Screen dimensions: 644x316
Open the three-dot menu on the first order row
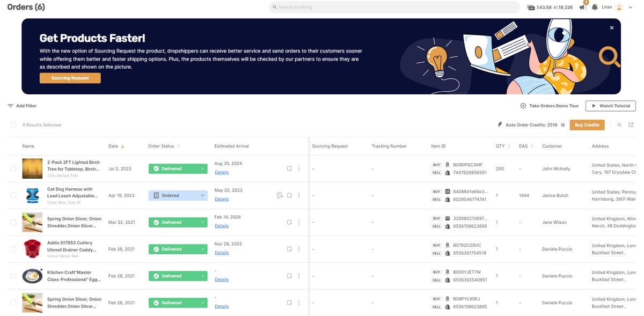tap(299, 168)
